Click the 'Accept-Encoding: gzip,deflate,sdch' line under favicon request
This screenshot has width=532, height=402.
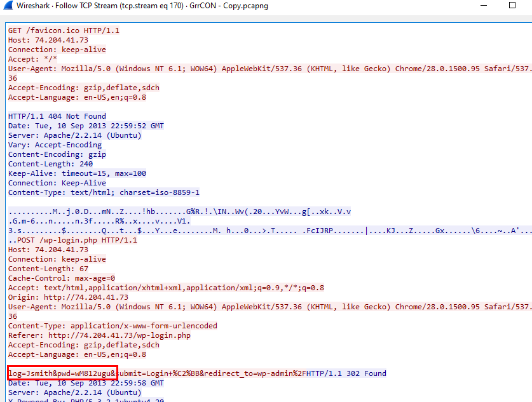[x=84, y=88]
